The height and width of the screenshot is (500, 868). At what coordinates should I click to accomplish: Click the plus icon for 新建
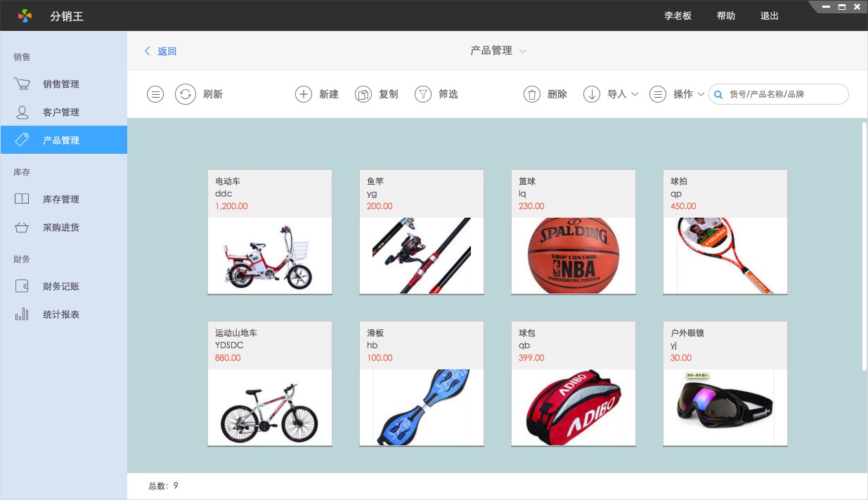point(304,94)
